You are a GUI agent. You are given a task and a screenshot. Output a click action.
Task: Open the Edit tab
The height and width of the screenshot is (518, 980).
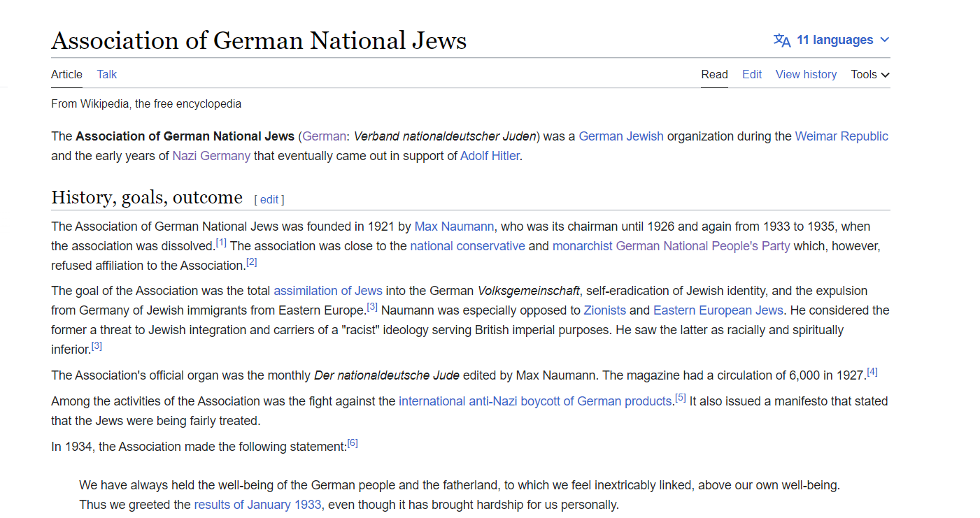(x=752, y=74)
